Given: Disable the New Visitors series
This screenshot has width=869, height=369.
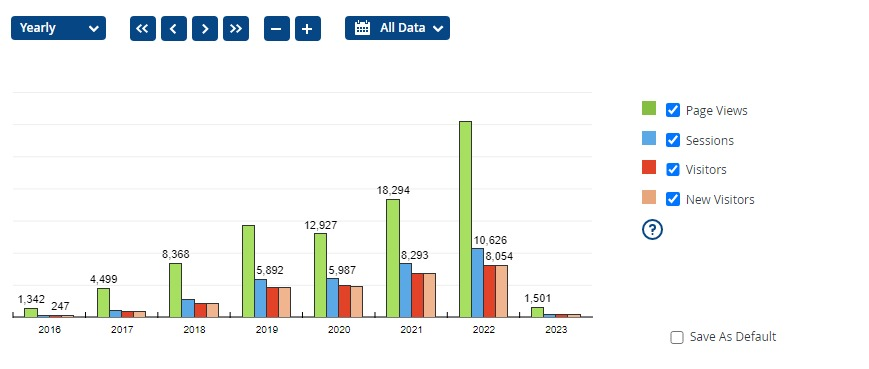Looking at the screenshot, I should (x=672, y=199).
